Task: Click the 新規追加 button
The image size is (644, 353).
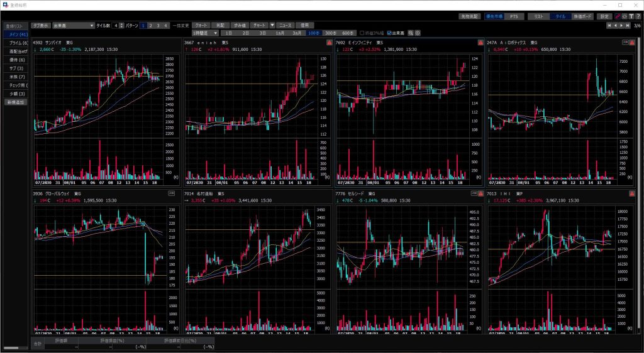Action: point(16,102)
